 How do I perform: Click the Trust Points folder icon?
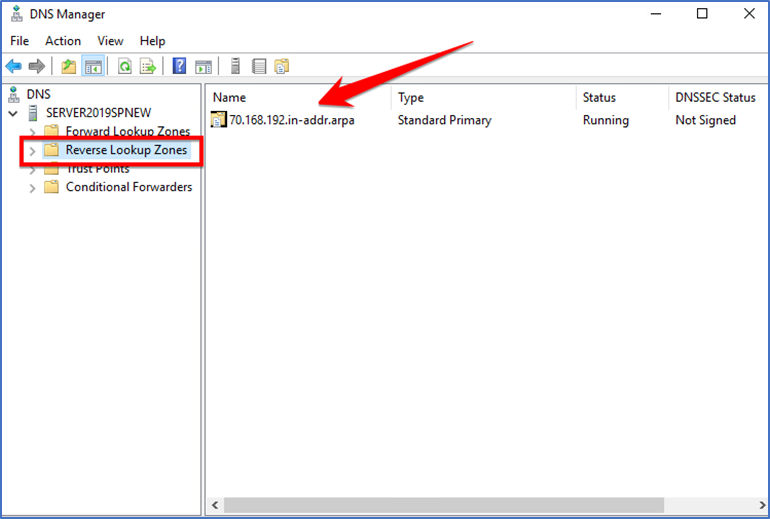[x=52, y=169]
